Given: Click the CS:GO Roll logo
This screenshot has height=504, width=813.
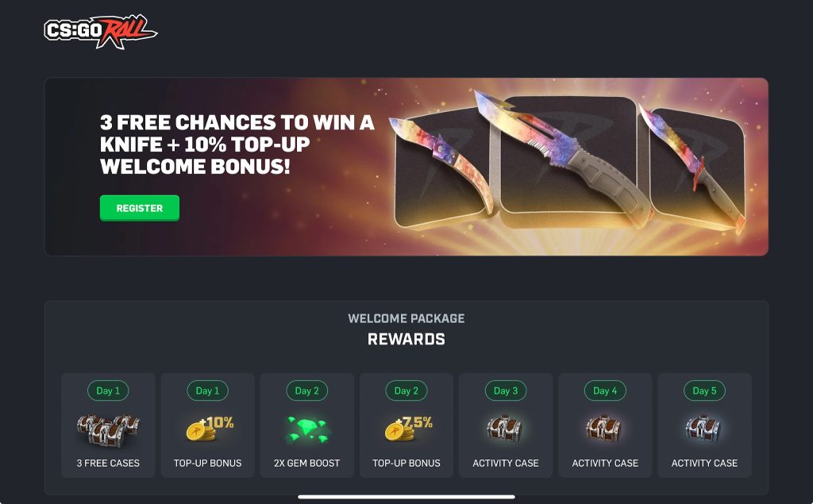Looking at the screenshot, I should [101, 31].
